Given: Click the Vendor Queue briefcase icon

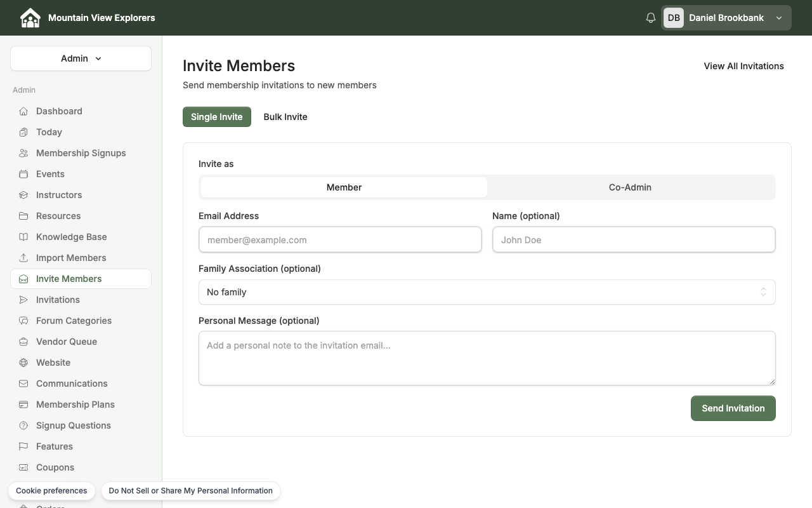Looking at the screenshot, I should click(x=23, y=342).
